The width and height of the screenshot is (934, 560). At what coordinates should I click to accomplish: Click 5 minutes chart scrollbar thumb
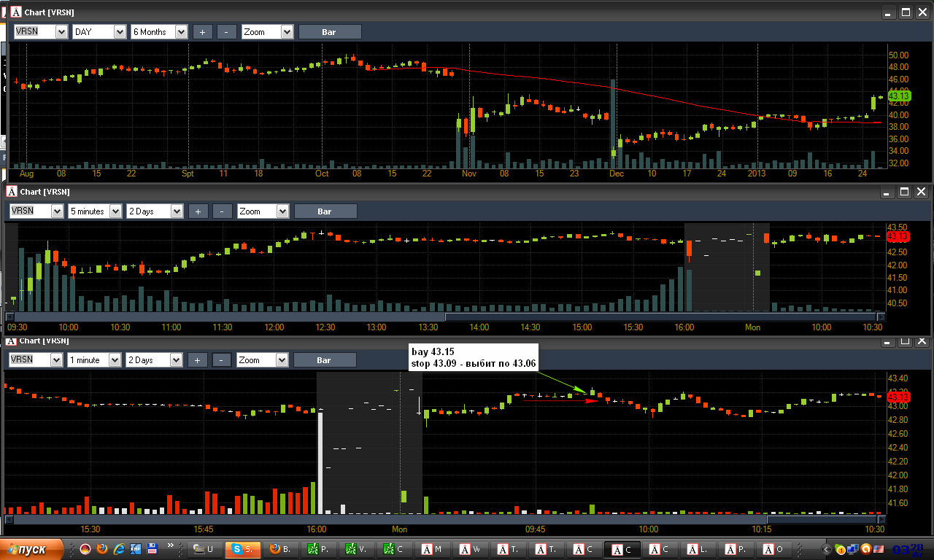pos(660,317)
